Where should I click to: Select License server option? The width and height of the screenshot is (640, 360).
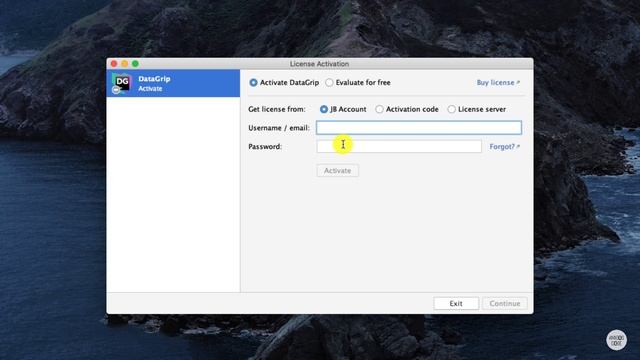click(x=451, y=109)
